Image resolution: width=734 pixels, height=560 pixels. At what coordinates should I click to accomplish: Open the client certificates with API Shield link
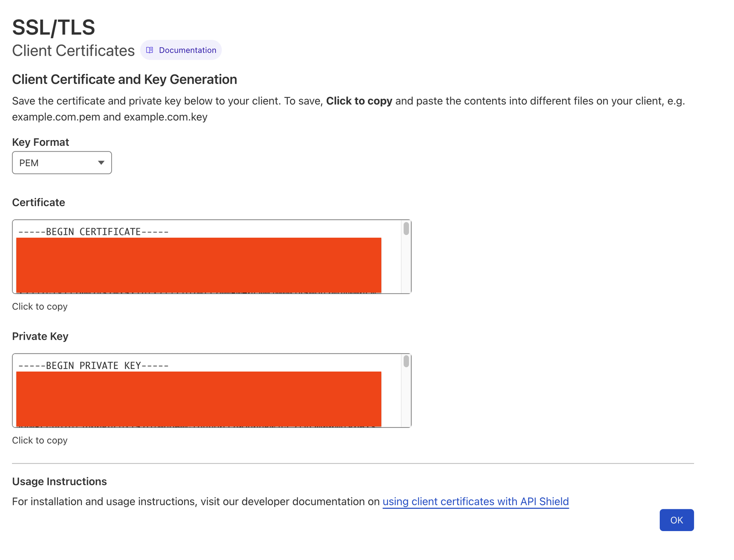tap(476, 502)
